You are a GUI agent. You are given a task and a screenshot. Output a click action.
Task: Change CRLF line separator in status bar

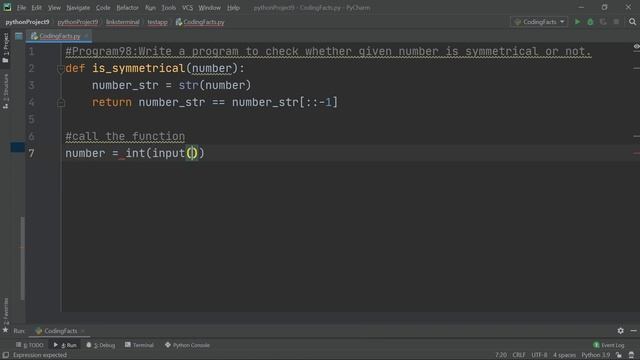tap(519, 356)
